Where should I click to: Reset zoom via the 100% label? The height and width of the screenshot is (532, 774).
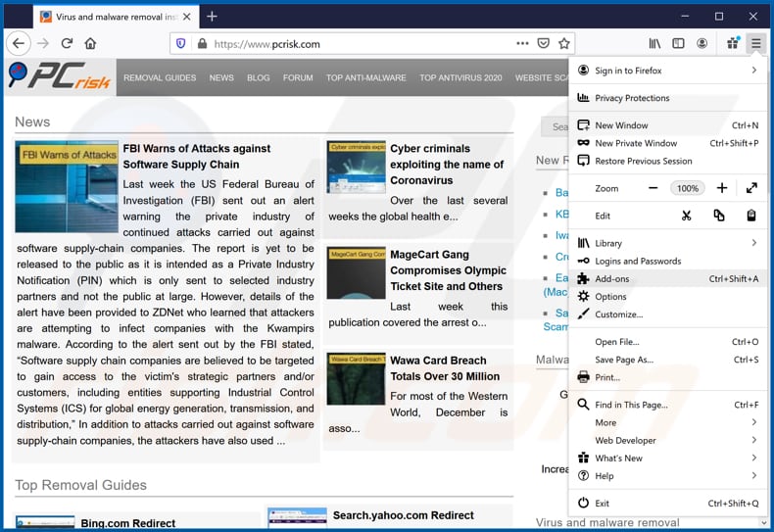click(687, 188)
